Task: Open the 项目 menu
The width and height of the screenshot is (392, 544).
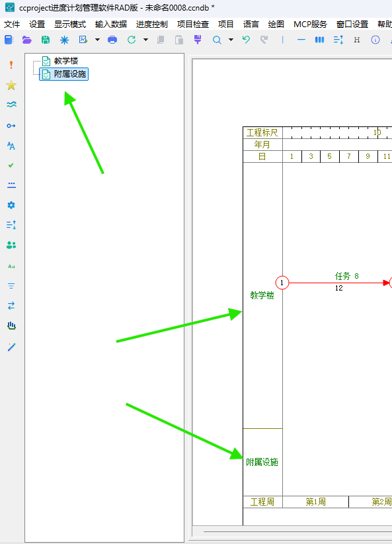Action: click(226, 24)
